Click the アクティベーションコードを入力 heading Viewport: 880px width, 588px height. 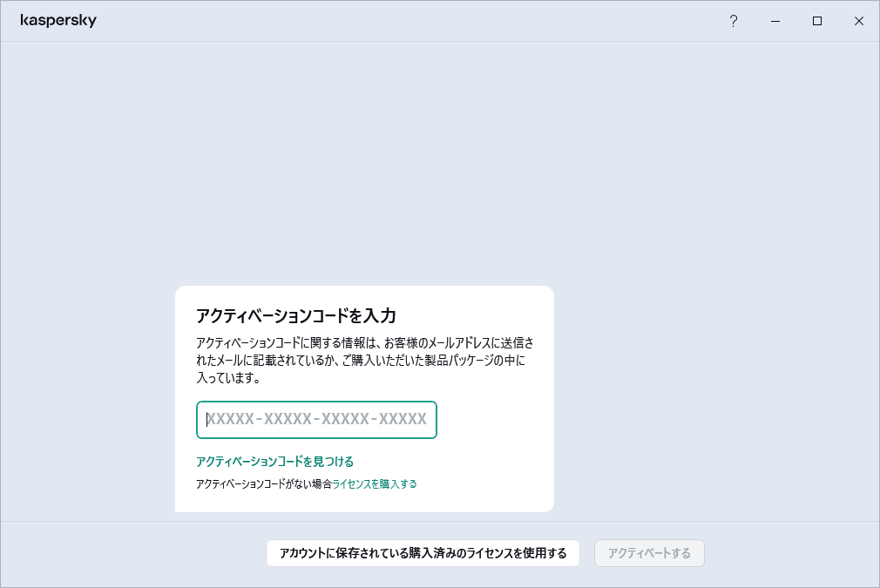click(x=296, y=315)
